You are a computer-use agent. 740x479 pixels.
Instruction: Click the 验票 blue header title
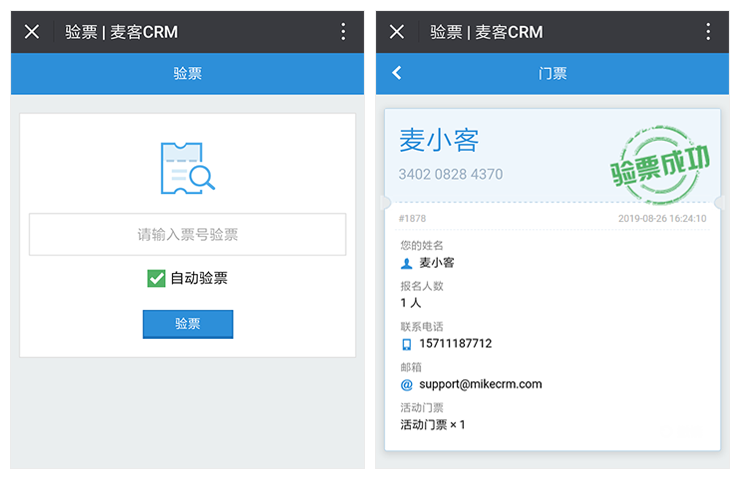pyautogui.click(x=187, y=73)
